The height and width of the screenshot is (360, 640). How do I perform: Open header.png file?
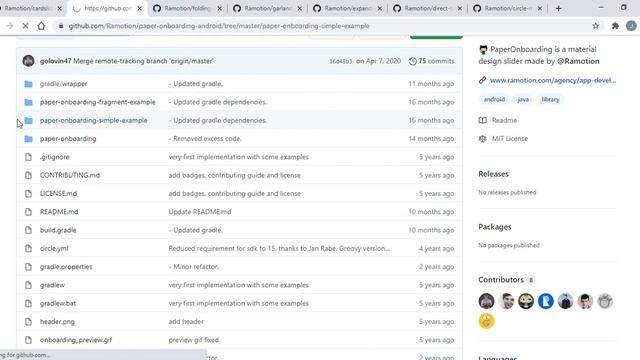pyautogui.click(x=57, y=322)
